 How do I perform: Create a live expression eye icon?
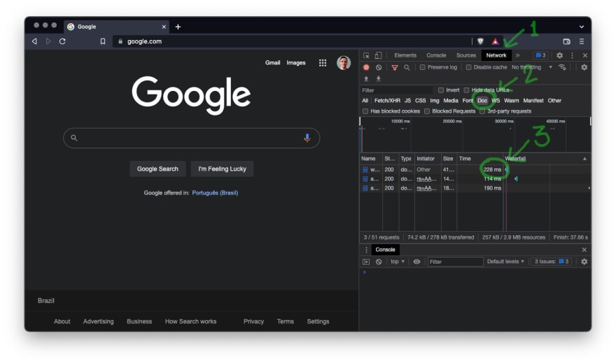tap(416, 262)
